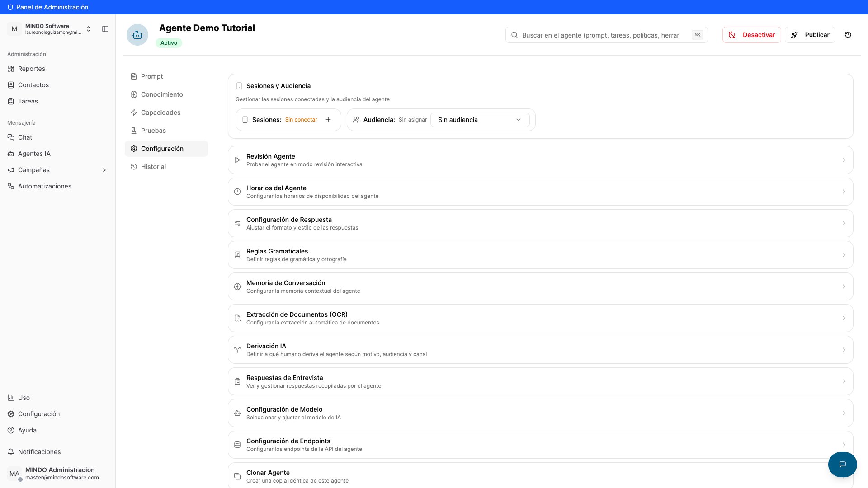Open Tareas in the sidebar

[57, 101]
